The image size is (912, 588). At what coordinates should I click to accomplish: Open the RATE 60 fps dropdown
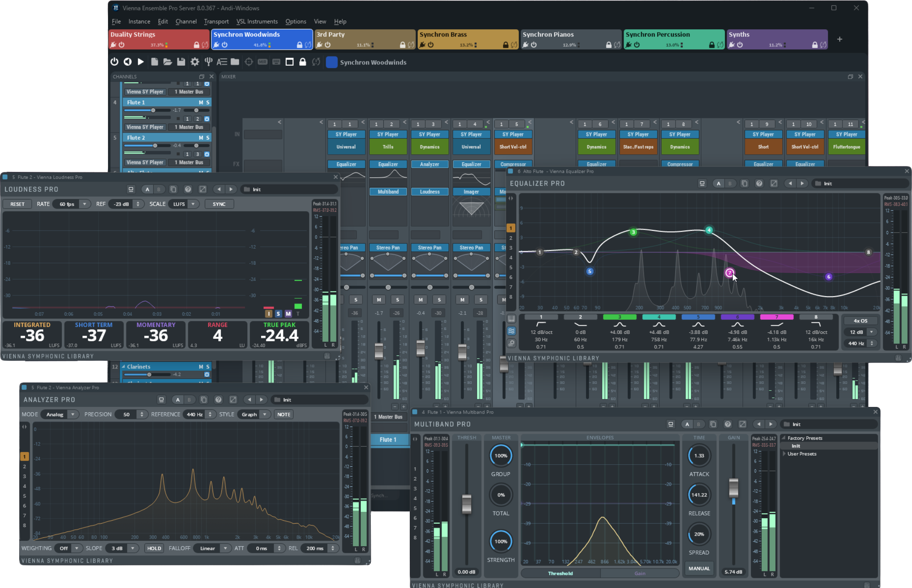point(85,204)
